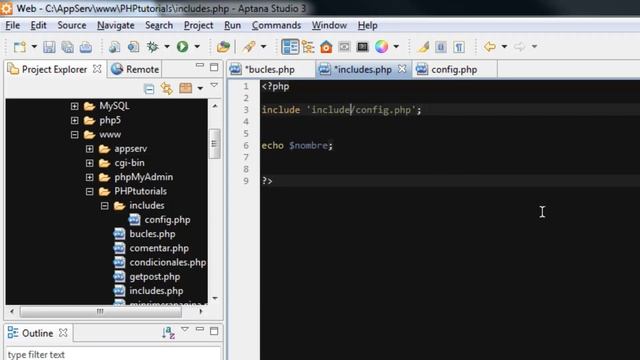The image size is (640, 360).
Task: Click the rocket deploy toolbar icon
Action: pyautogui.click(x=248, y=47)
